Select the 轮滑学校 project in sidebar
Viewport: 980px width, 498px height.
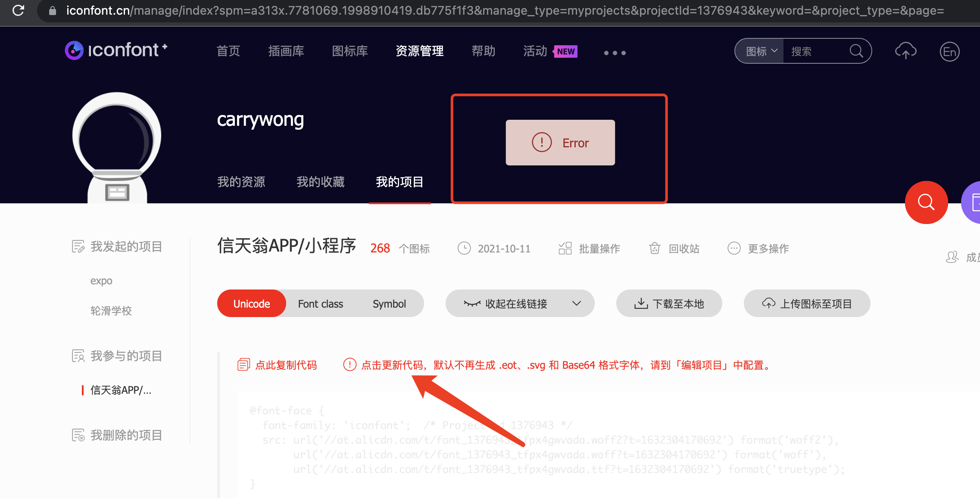click(x=111, y=311)
